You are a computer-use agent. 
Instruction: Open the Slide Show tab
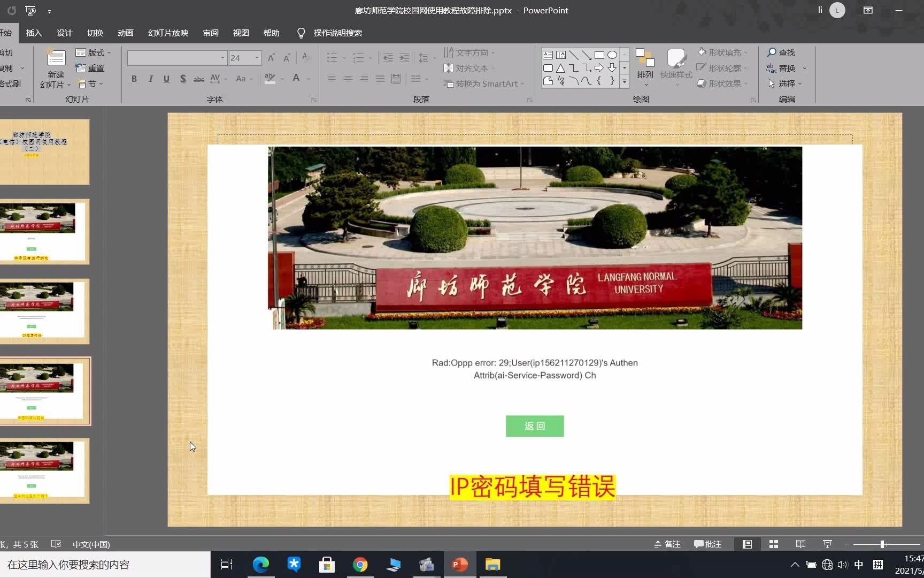pyautogui.click(x=168, y=33)
